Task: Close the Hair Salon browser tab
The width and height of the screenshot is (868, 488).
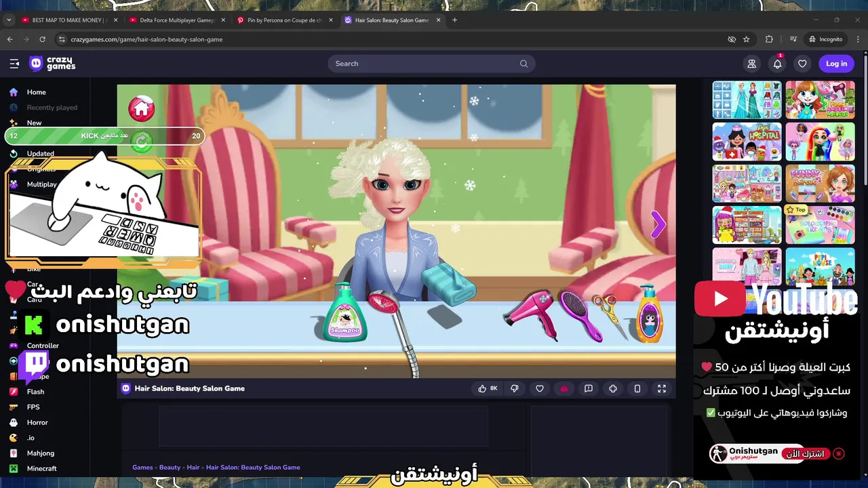Action: (438, 20)
